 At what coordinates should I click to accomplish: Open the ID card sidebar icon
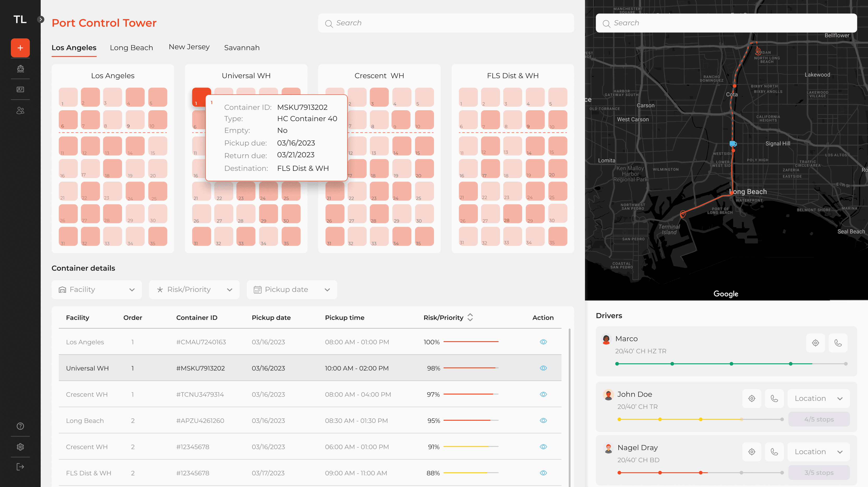click(x=20, y=90)
